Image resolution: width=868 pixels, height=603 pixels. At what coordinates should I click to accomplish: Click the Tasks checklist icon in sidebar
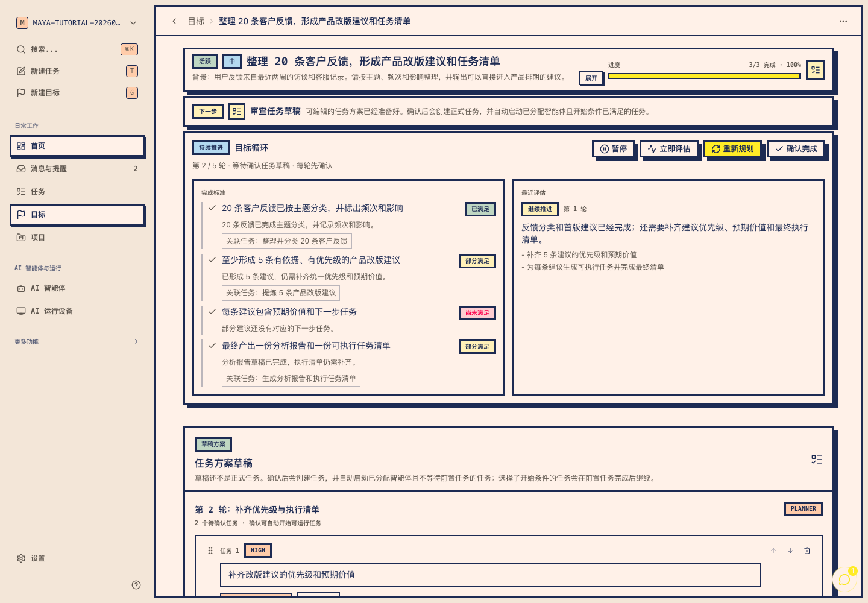coord(21,192)
